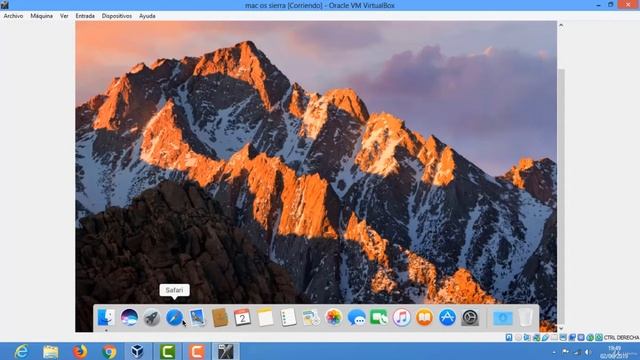Open the taskbar clock and date
This screenshot has width=640, height=360.
pyautogui.click(x=614, y=352)
